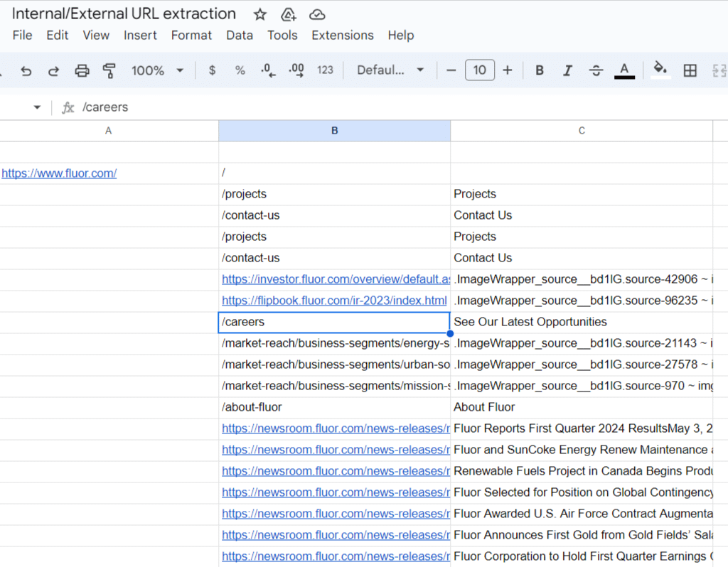Toggle italic formatting
Viewport: 728px width, 567px height.
567,70
